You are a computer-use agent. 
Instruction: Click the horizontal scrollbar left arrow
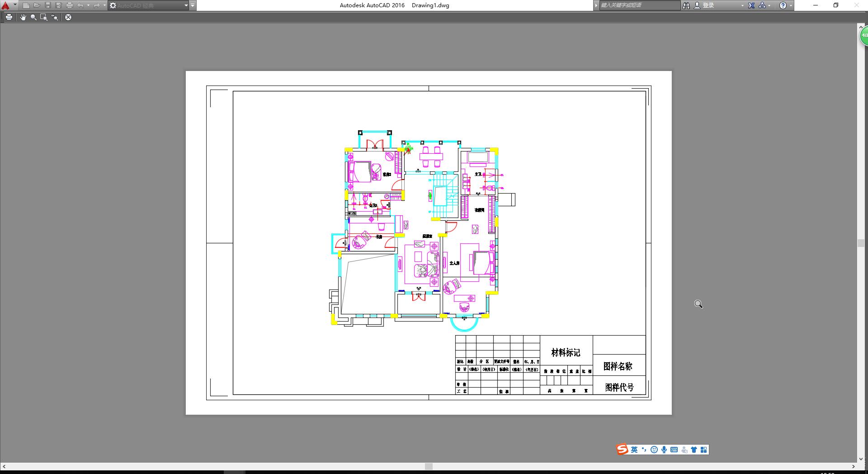[4, 466]
